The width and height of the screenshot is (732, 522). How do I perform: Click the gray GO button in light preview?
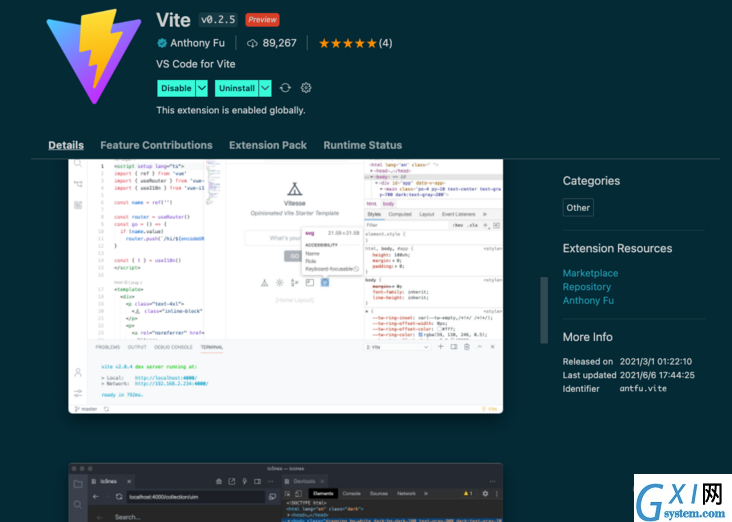[x=293, y=256]
